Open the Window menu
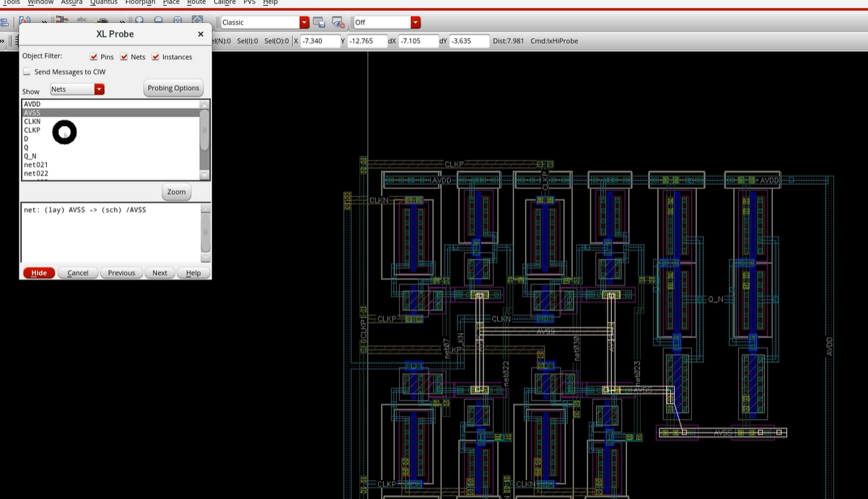The image size is (868, 499). click(x=40, y=3)
